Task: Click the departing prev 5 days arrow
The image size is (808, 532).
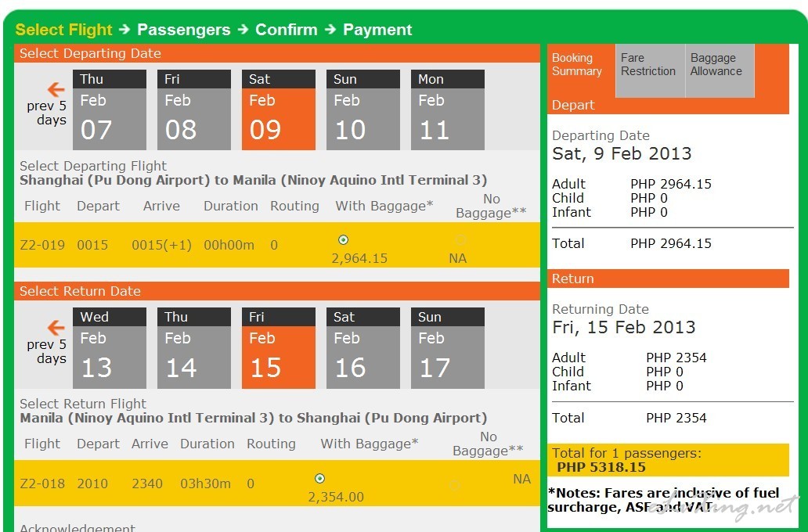Action: coord(56,89)
